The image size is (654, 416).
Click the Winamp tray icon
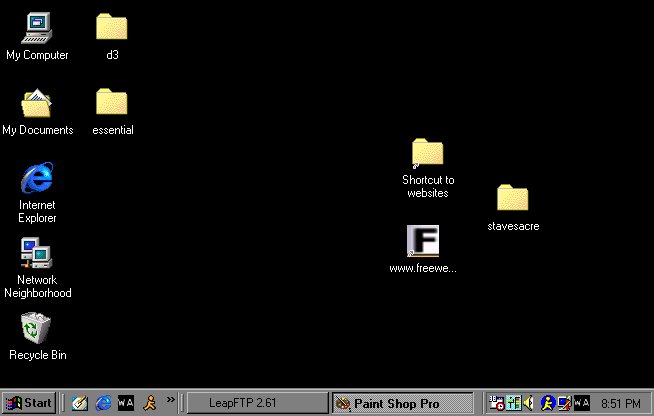pos(581,403)
